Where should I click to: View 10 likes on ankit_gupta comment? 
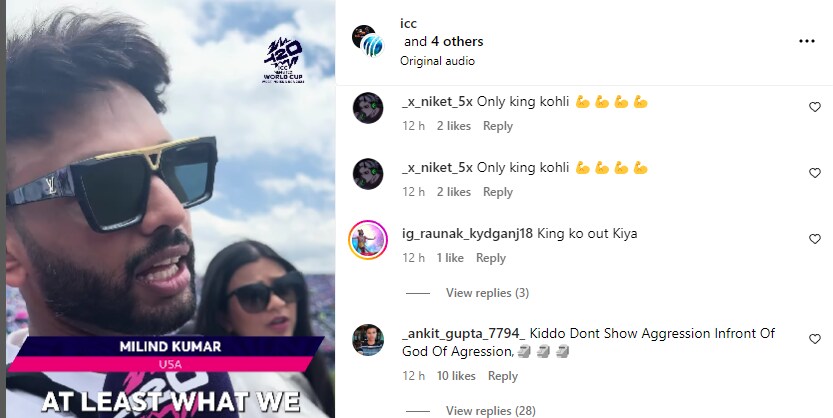pos(456,376)
